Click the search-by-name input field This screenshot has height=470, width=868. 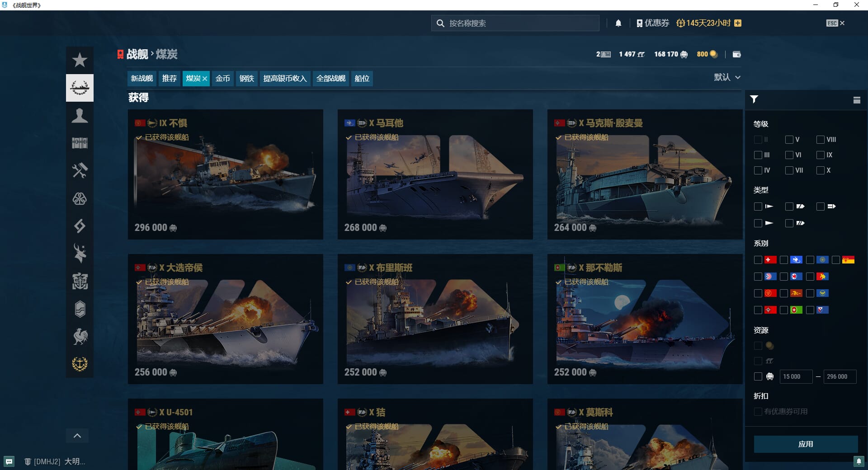pyautogui.click(x=520, y=23)
